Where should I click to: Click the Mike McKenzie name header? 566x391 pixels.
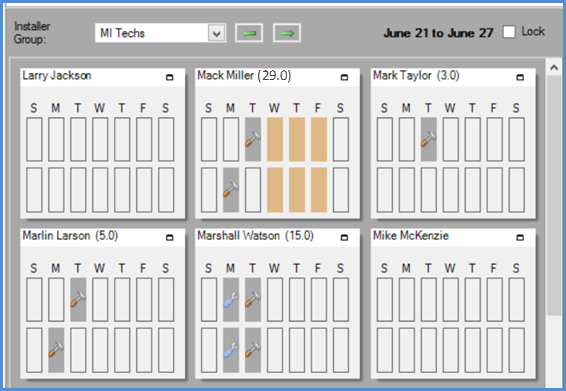tap(411, 236)
